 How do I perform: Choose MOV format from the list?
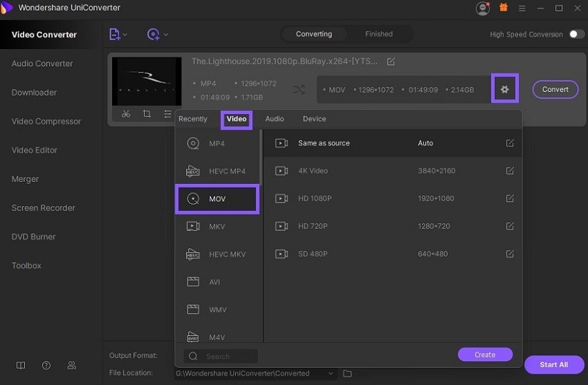[217, 199]
